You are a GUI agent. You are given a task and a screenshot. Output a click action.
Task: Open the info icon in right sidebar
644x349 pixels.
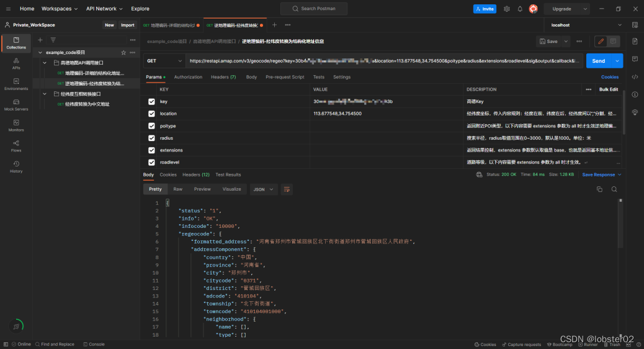tap(635, 94)
